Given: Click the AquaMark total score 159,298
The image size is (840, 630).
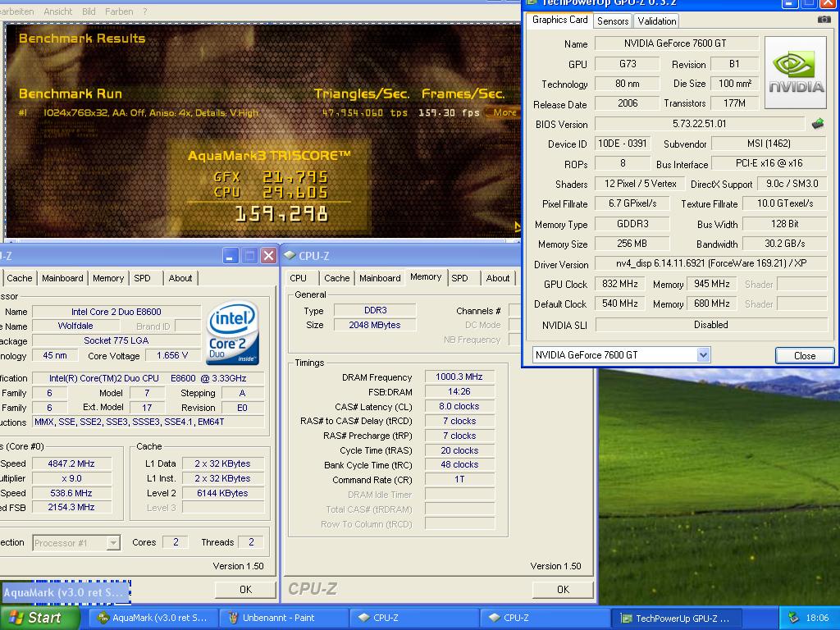Looking at the screenshot, I should pyautogui.click(x=282, y=215).
